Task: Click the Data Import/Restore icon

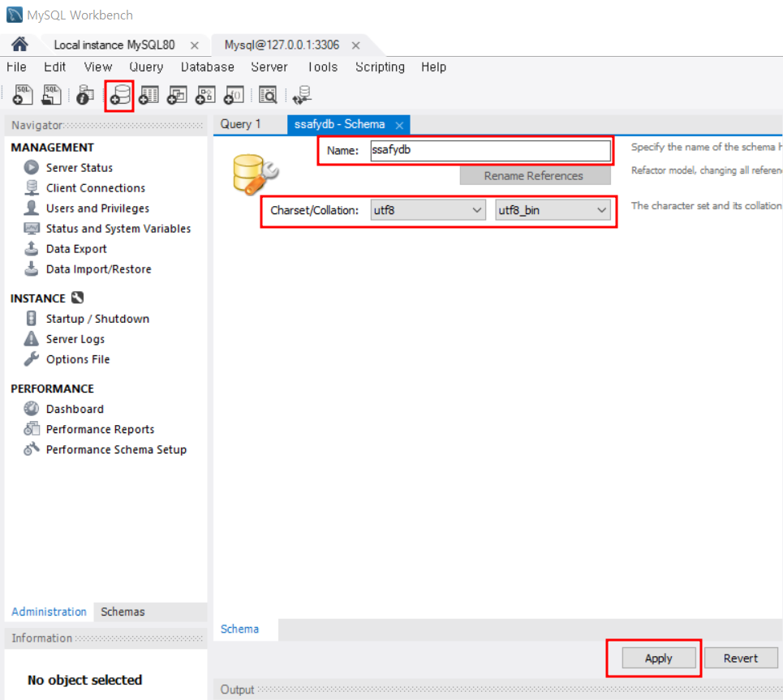Action: [x=31, y=268]
